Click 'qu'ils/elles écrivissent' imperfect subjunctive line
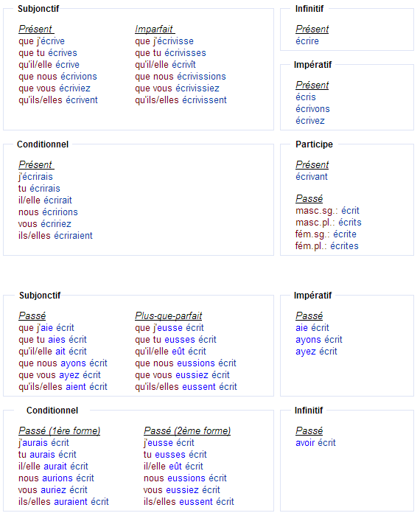The height and width of the screenshot is (513, 420). coord(181,100)
